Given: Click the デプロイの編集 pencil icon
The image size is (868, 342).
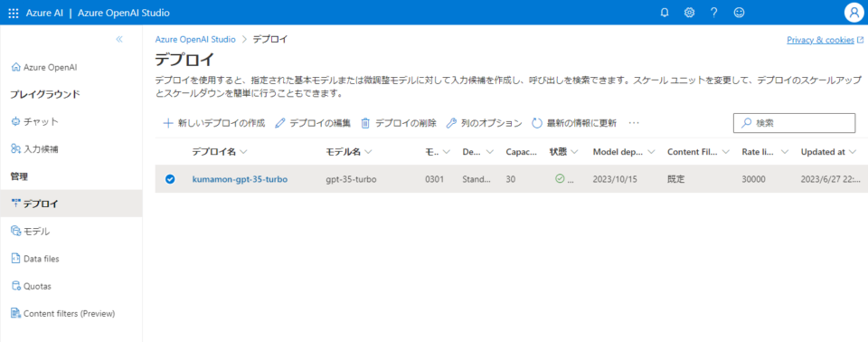Looking at the screenshot, I should click(x=279, y=123).
